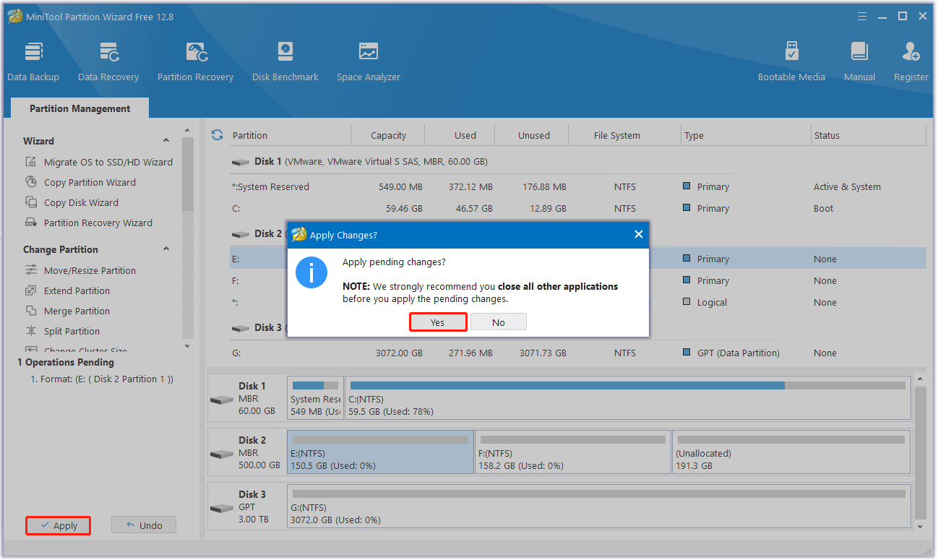Image resolution: width=938 pixels, height=560 pixels.
Task: Confirm with Yes in Apply Changes dialog
Action: (x=438, y=322)
